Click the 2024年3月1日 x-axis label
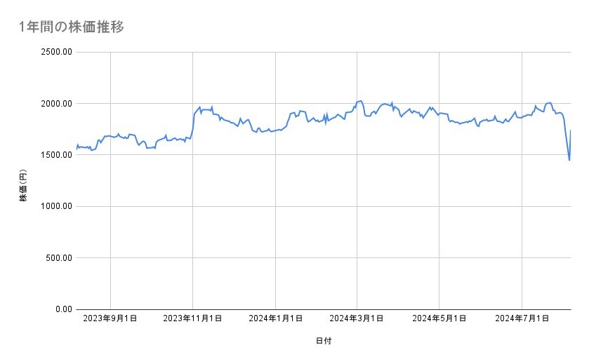The height and width of the screenshot is (364, 589). [x=357, y=319]
